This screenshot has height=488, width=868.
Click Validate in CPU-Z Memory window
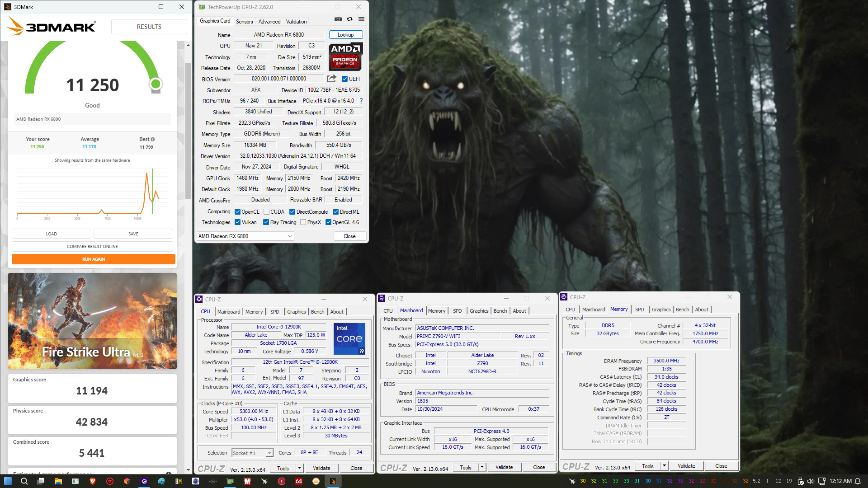[686, 466]
